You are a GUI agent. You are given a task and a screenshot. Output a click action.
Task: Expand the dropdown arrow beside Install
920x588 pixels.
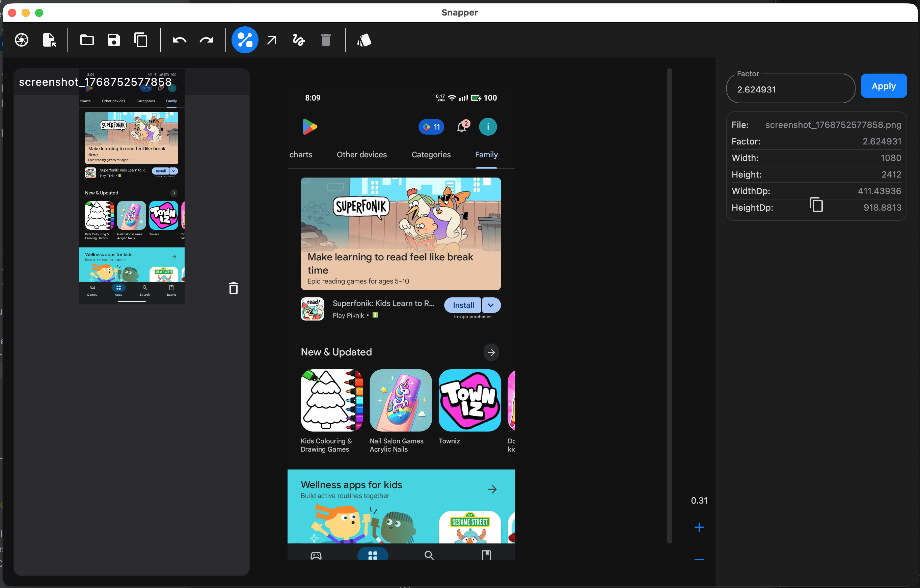point(491,305)
